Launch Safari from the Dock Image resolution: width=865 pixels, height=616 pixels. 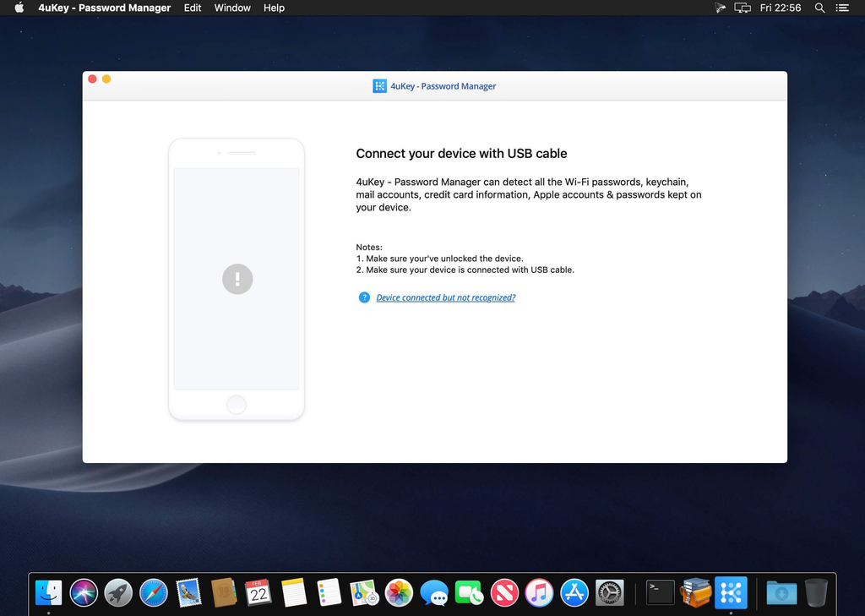pos(153,593)
